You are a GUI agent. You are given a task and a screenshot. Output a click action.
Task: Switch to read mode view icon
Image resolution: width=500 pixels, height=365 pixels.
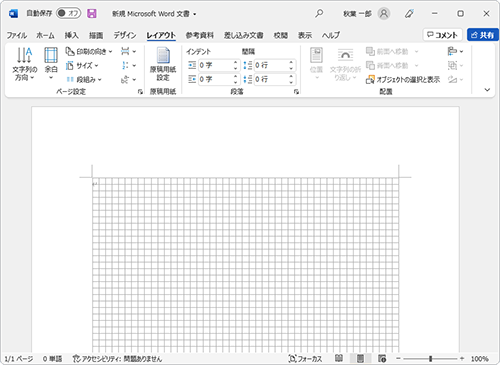339,358
